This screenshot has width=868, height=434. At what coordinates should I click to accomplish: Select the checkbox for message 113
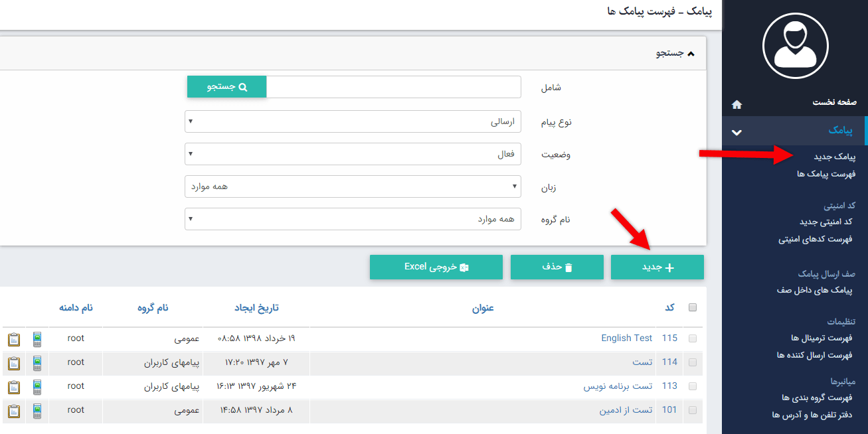[x=693, y=386]
